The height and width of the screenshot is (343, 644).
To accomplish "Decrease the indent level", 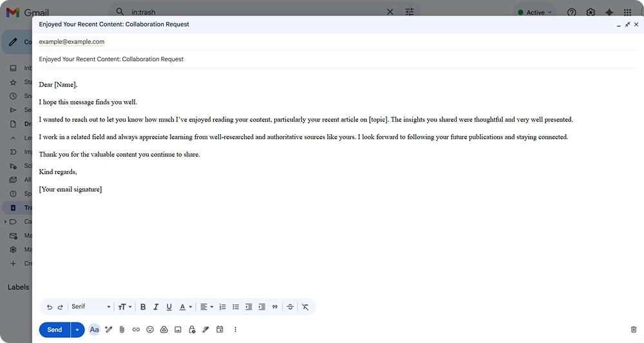I will click(249, 307).
